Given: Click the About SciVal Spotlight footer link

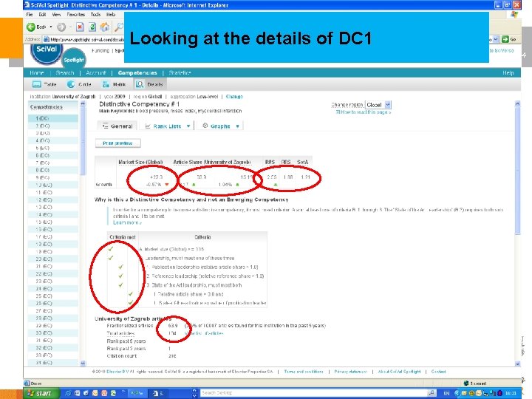Looking at the screenshot, I should (399, 372).
